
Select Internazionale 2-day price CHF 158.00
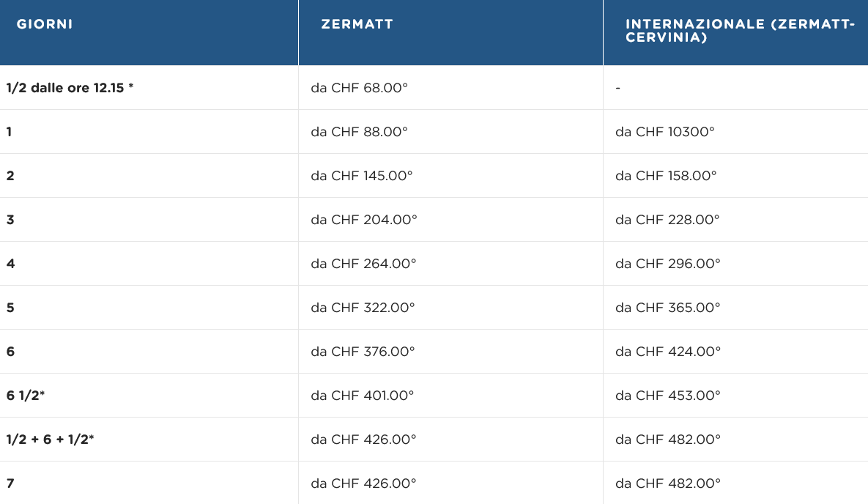pos(666,176)
